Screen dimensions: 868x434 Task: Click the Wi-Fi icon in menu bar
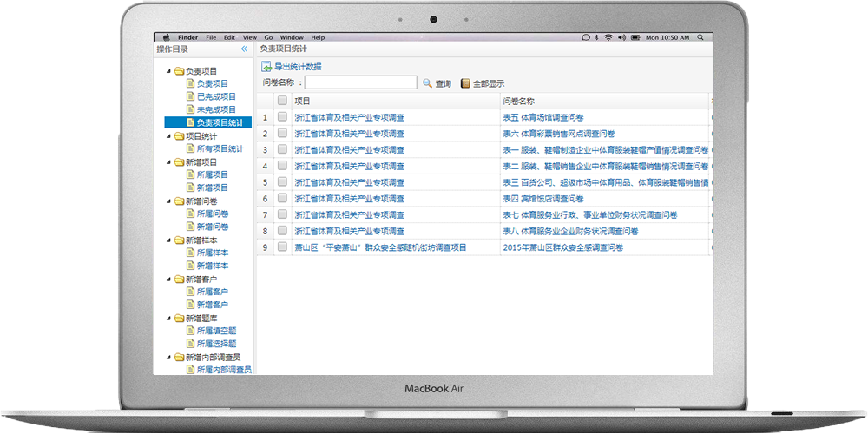pyautogui.click(x=608, y=37)
